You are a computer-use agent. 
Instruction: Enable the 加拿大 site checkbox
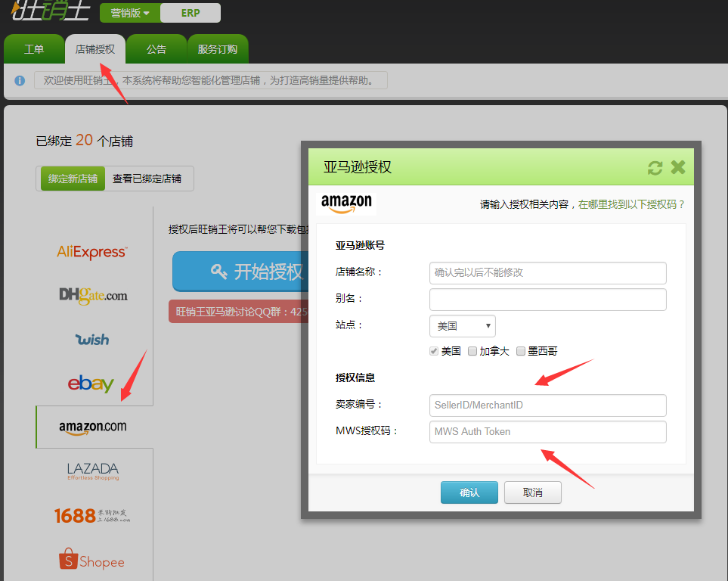pyautogui.click(x=472, y=351)
